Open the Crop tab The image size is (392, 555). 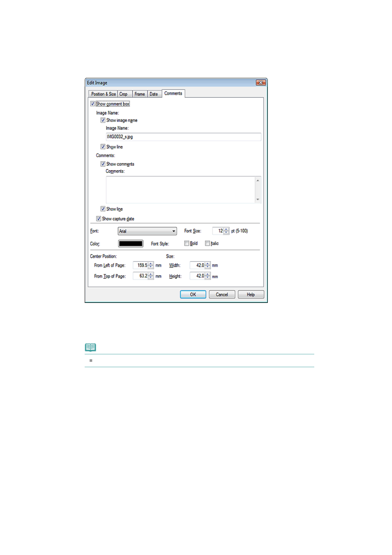(124, 94)
